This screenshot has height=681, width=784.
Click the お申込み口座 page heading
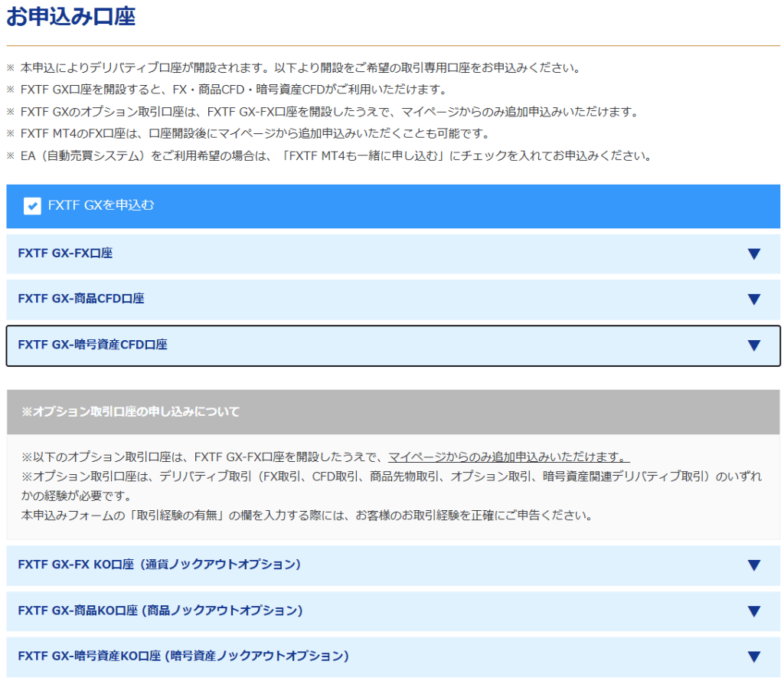(x=71, y=17)
